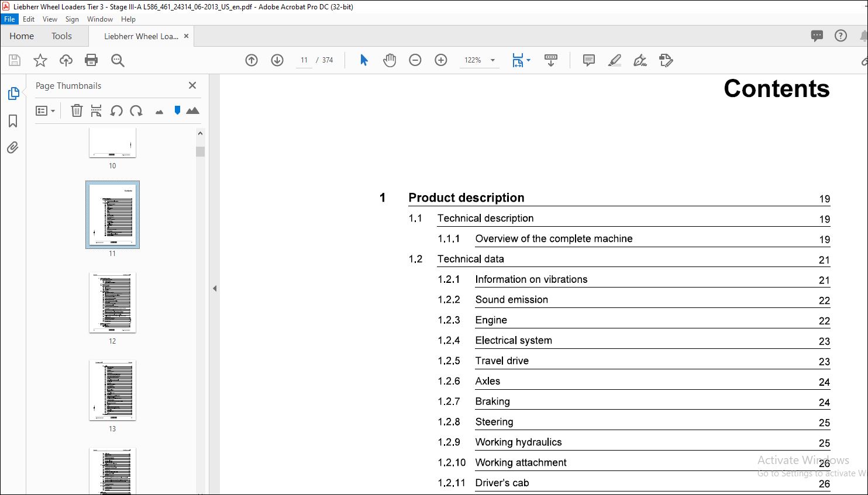Screen dimensions: 868x495
Task: Go to previous page arrow
Action: point(252,60)
